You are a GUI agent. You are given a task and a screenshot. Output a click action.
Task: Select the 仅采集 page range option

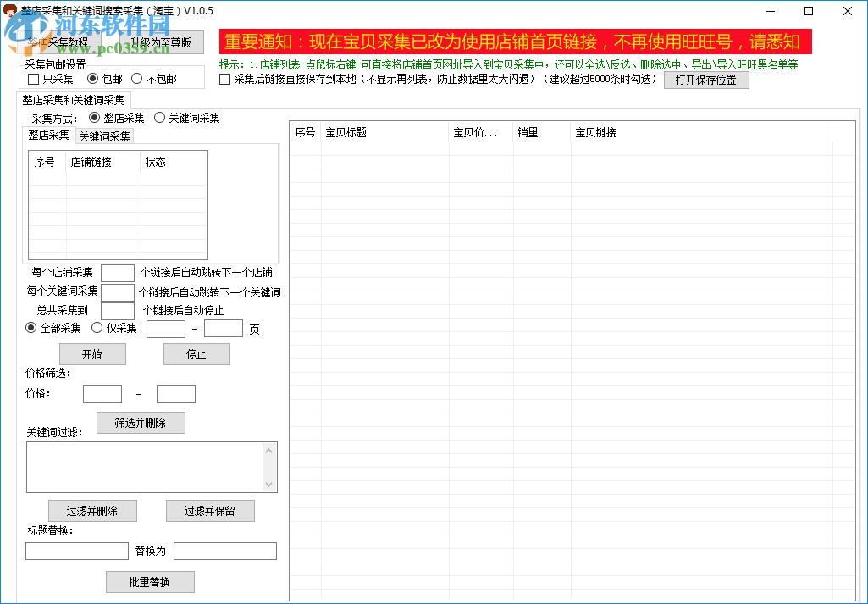coord(97,327)
